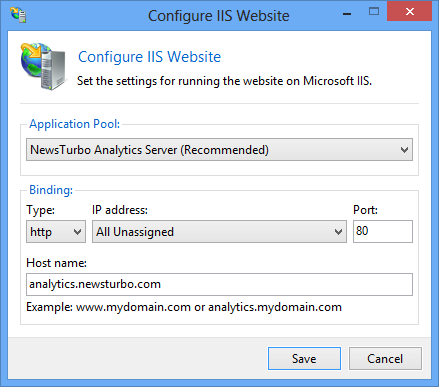Click the Microsoft IIS description sentence
The height and width of the screenshot is (387, 439).
[x=224, y=81]
